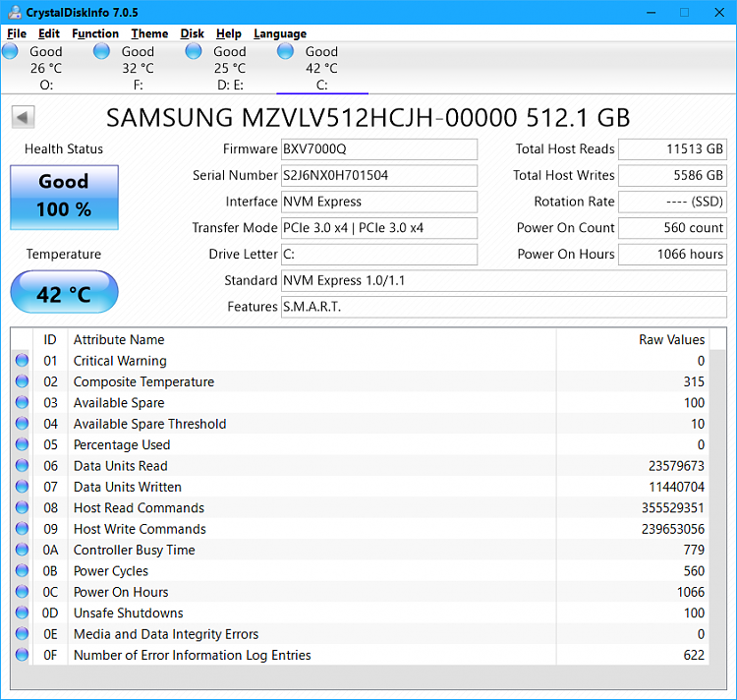Click the Good 100 % health status button
Screen dimensions: 737x700
click(x=65, y=198)
